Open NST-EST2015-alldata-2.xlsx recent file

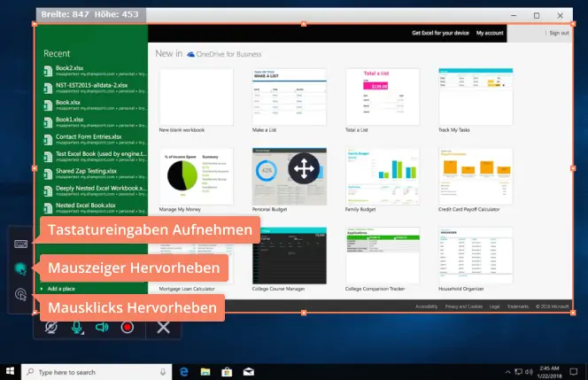click(95, 88)
